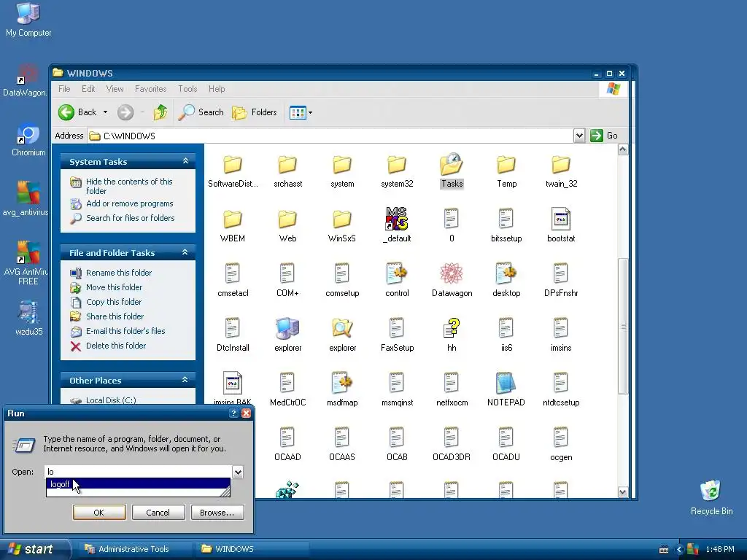747x560 pixels.
Task: Collapse the File and Folder Tasks panel
Action: (x=185, y=252)
